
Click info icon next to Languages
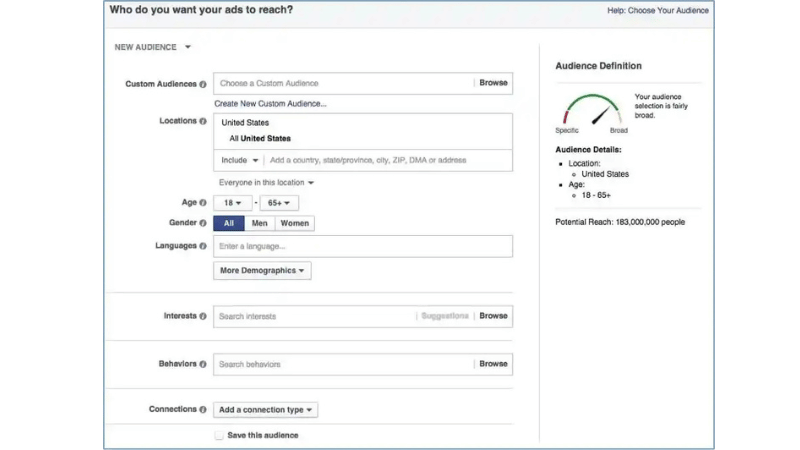point(203,246)
